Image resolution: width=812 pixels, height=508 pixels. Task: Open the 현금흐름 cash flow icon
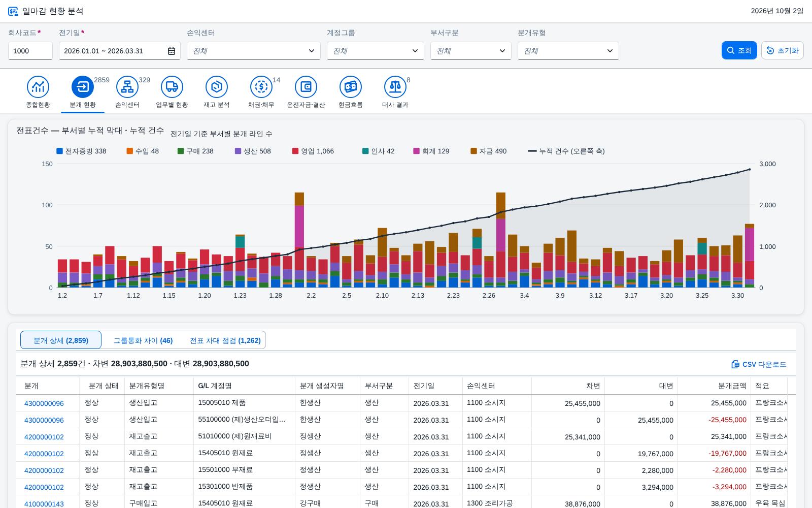(x=351, y=87)
